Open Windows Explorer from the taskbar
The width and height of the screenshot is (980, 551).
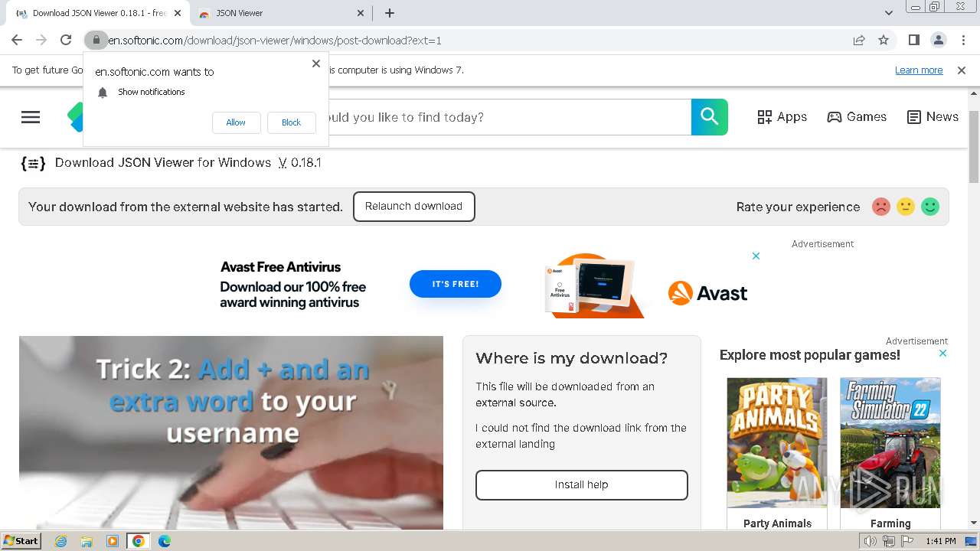[x=87, y=541]
